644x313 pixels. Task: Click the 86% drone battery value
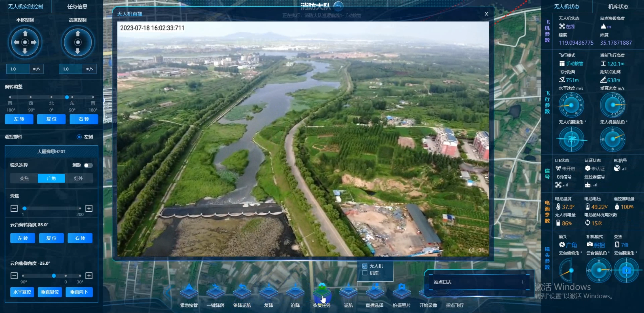click(x=567, y=223)
